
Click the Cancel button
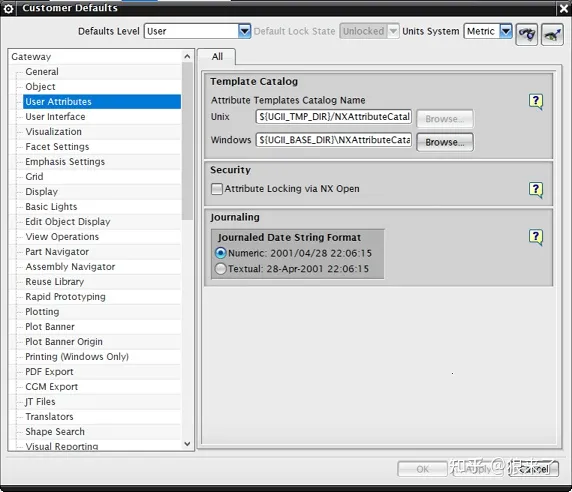[x=533, y=469]
